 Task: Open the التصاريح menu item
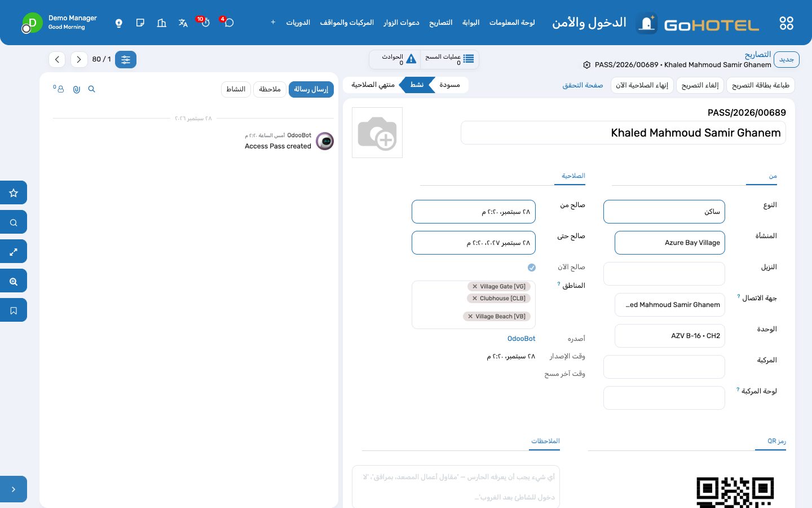pyautogui.click(x=441, y=23)
